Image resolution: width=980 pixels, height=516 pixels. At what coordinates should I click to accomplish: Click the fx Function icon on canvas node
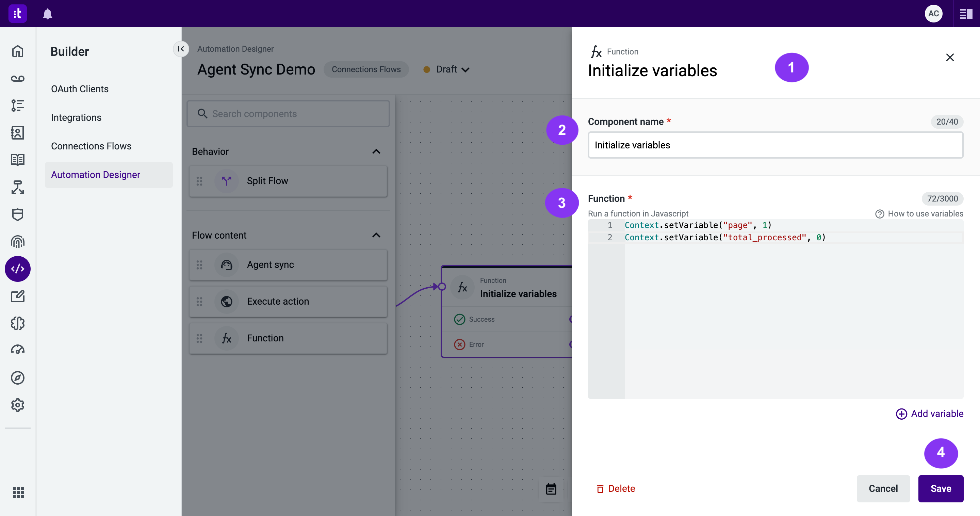(462, 288)
